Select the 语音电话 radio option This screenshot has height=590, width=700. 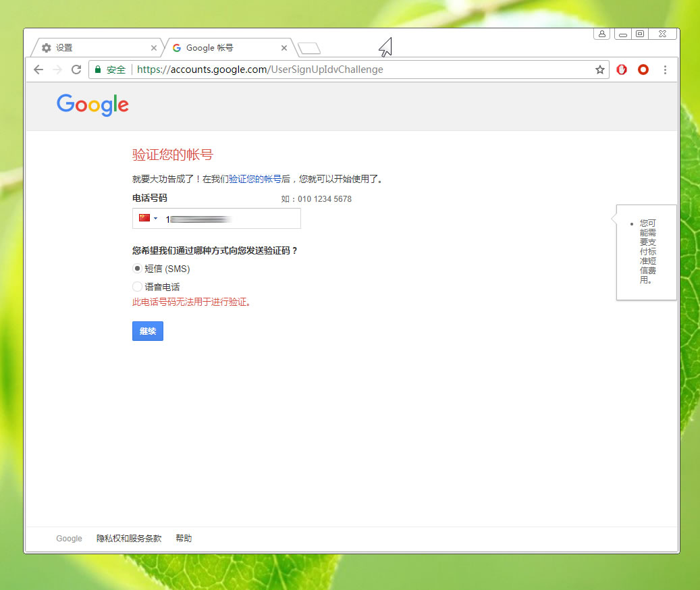point(137,286)
